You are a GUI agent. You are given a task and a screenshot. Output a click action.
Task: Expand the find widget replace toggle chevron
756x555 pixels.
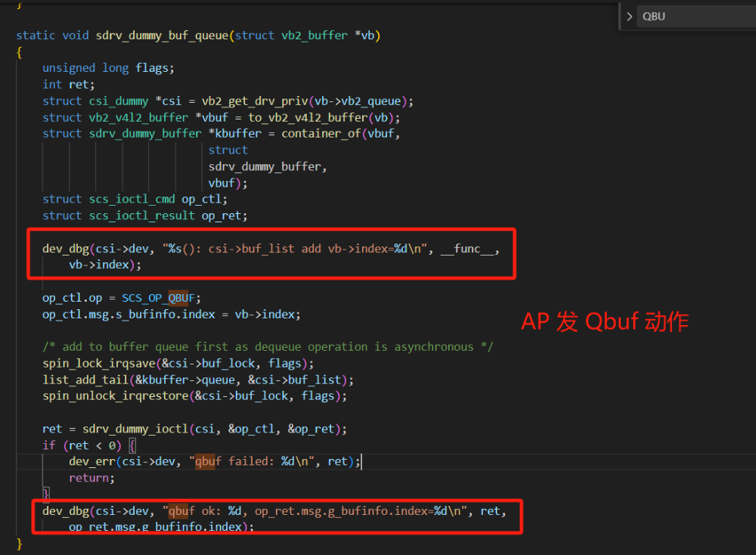[x=629, y=16]
